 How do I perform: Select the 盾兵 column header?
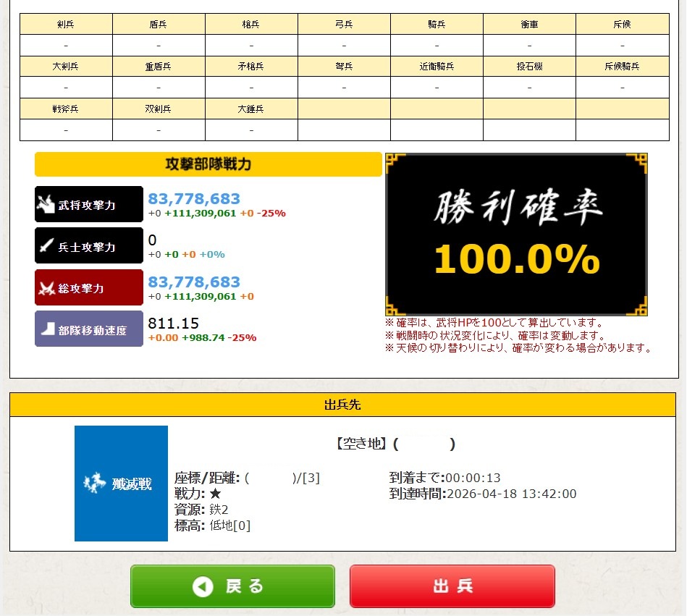[x=159, y=24]
